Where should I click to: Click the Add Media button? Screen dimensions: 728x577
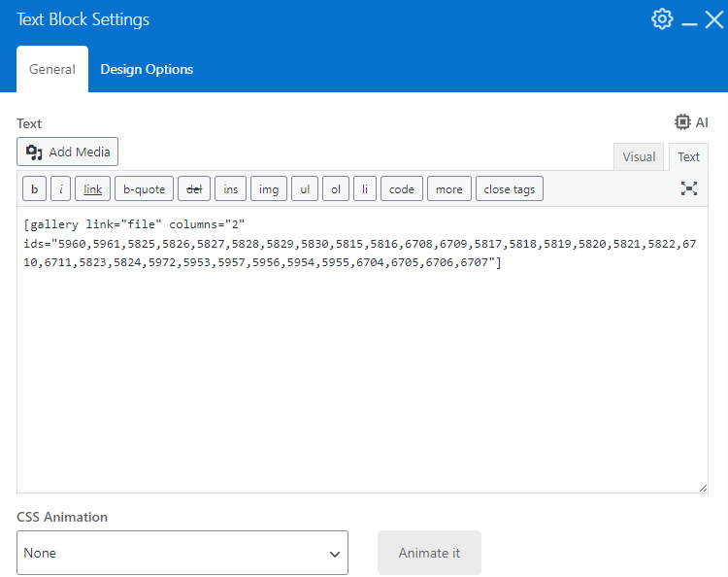pos(68,152)
